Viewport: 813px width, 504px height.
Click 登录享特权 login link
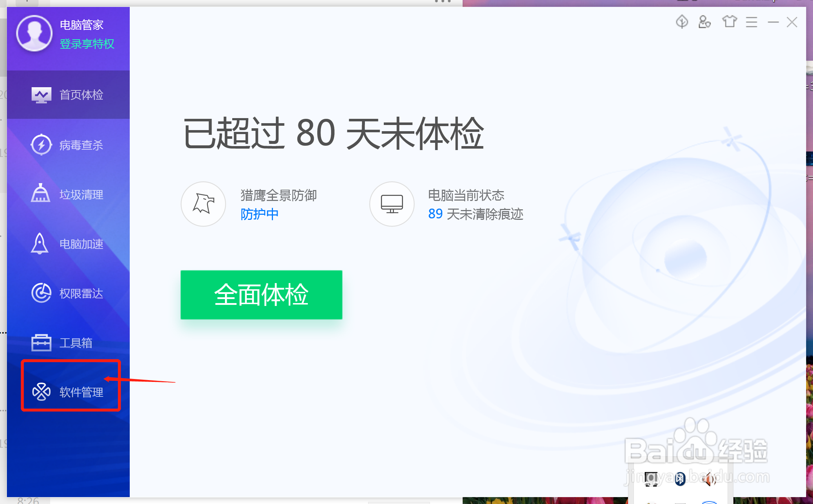(87, 44)
